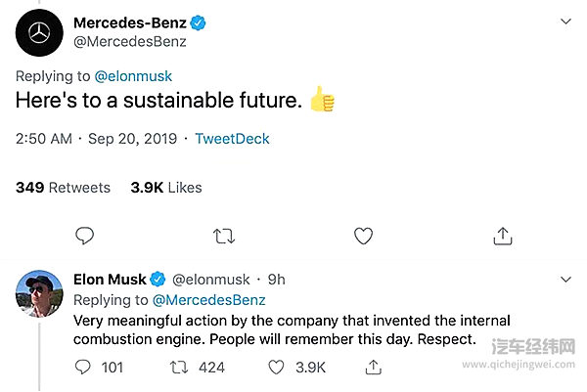Open the @elonmusk mention link in reply line
Image resolution: width=587 pixels, height=392 pixels.
(x=135, y=74)
